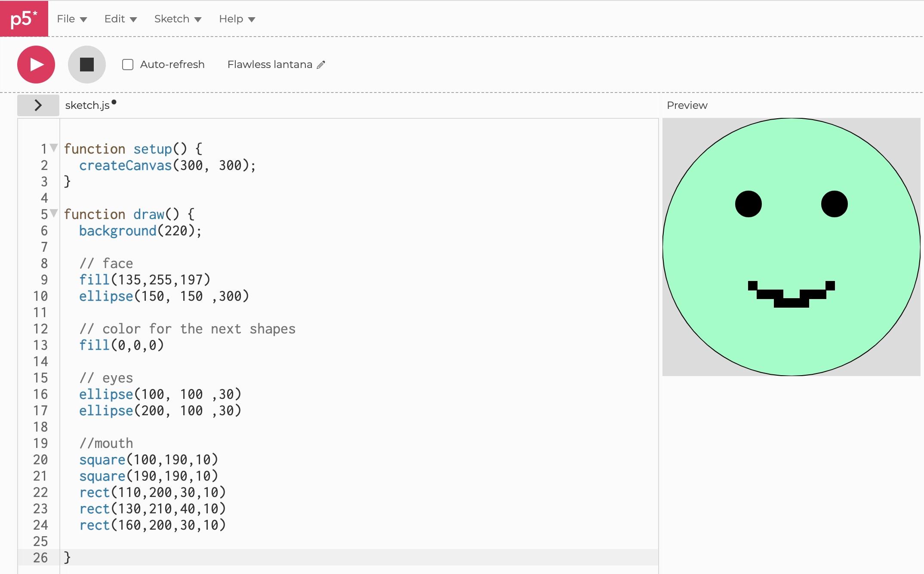
Task: Click the sketch name Flawless lantana
Action: click(x=270, y=65)
